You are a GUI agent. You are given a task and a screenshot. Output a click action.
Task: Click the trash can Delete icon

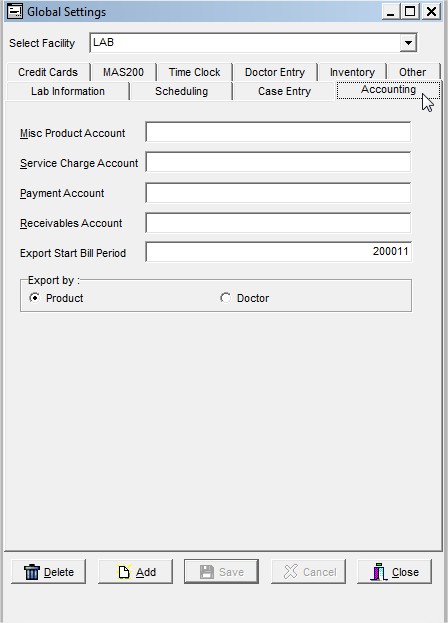pos(32,572)
